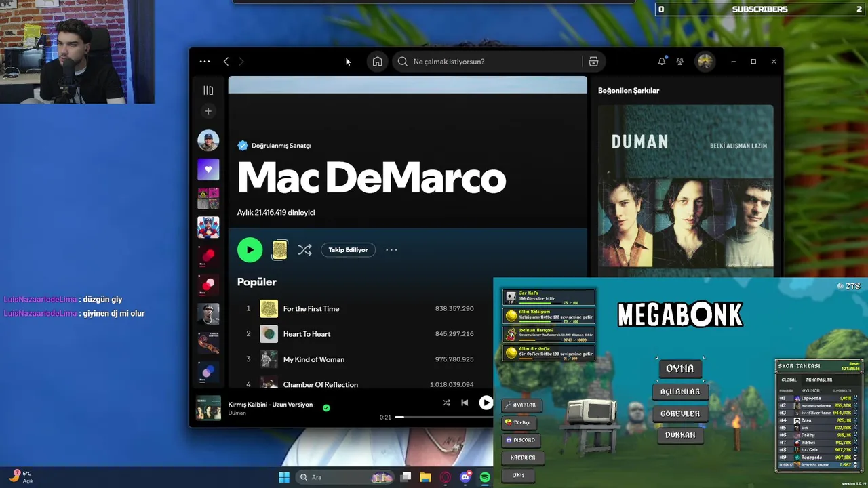The image size is (868, 488).
Task: Change language via the Türkçe button
Action: point(519,422)
